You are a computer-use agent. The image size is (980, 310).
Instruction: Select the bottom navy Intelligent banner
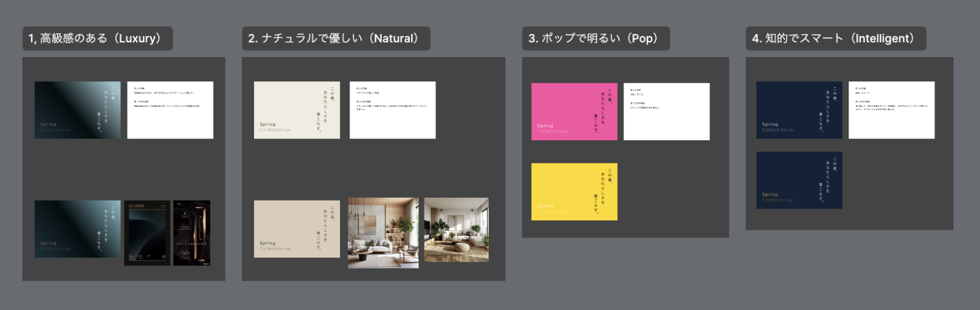(x=799, y=180)
